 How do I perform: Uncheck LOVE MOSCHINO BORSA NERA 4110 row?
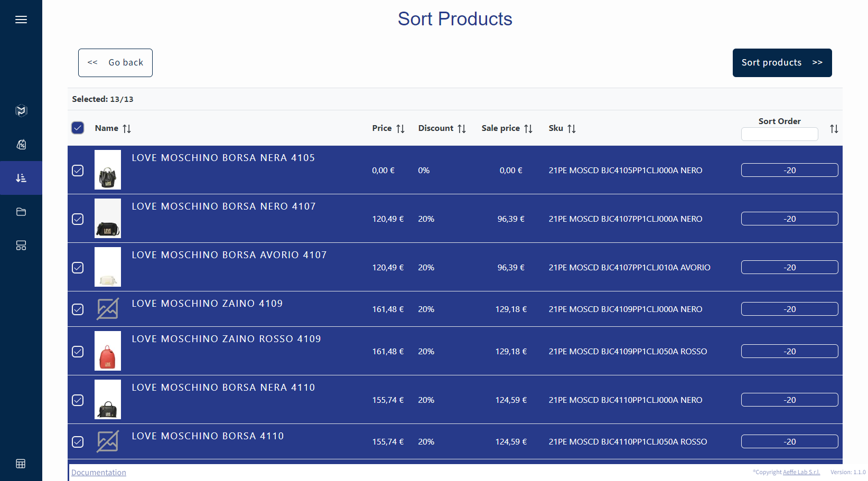pos(78,400)
